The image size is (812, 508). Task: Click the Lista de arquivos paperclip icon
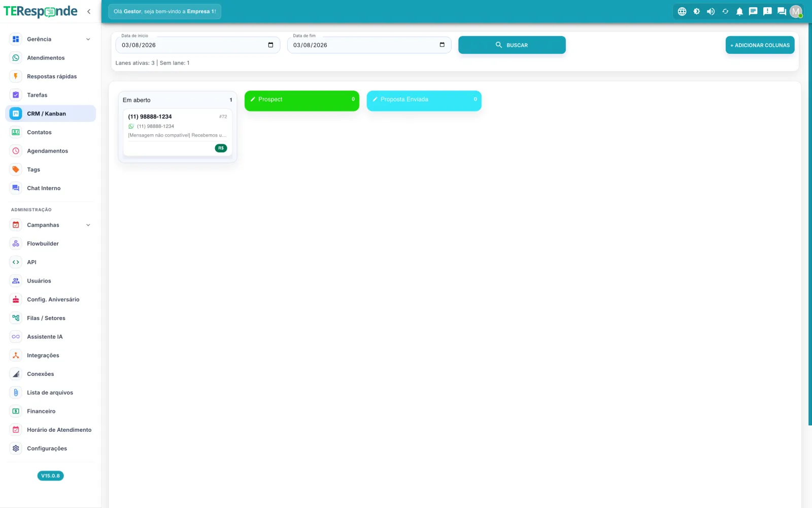tap(16, 393)
